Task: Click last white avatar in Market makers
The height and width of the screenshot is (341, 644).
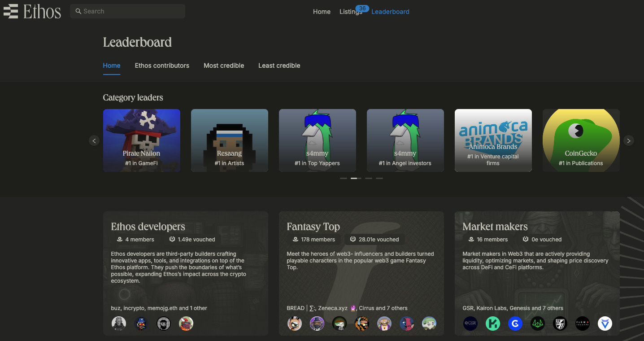Action: [605, 324]
